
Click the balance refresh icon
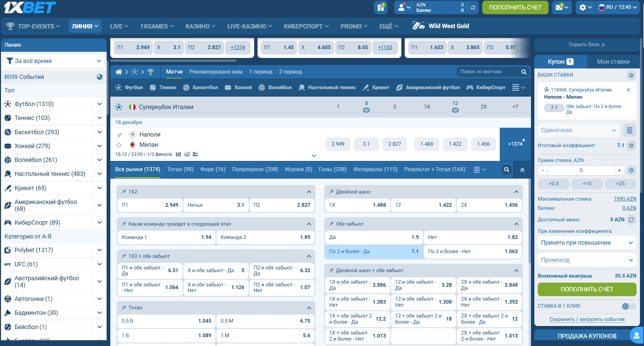pos(473,7)
